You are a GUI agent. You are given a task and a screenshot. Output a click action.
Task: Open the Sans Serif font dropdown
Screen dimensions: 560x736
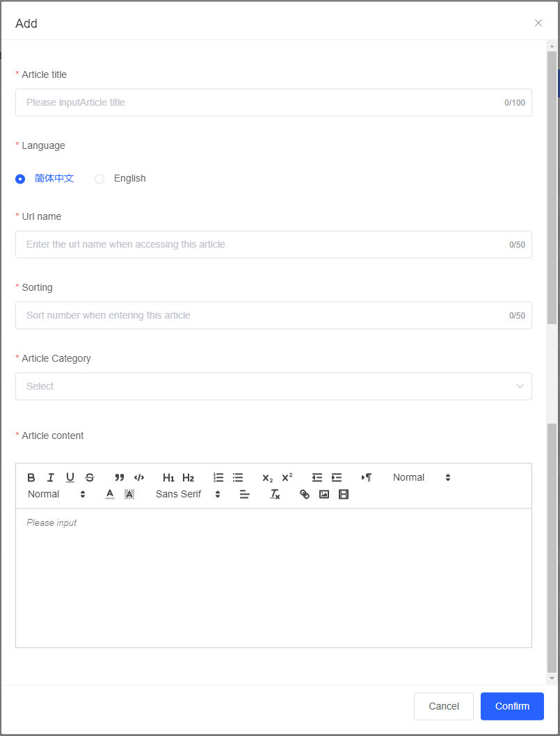[188, 494]
